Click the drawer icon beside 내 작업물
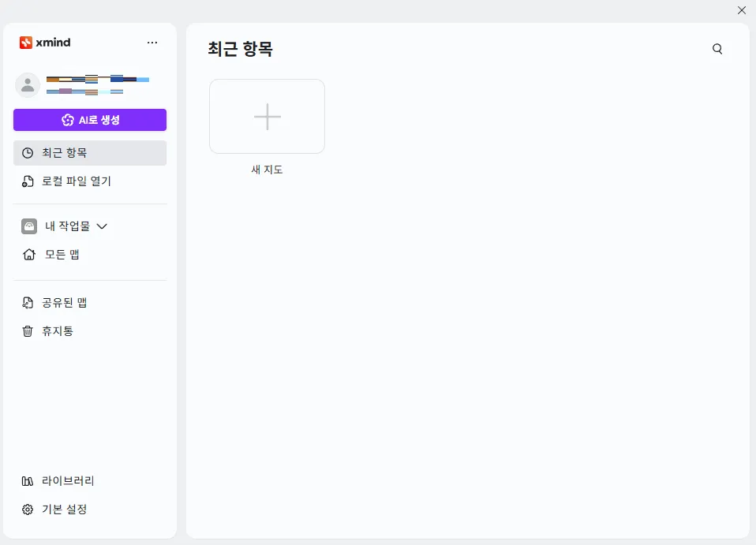Screen dimensions: 756x545 (28, 226)
